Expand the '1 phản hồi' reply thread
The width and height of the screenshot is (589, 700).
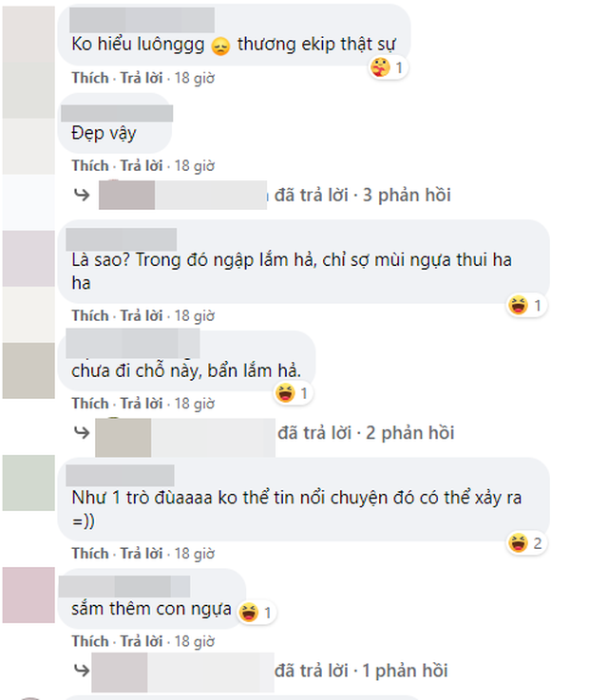(361, 671)
